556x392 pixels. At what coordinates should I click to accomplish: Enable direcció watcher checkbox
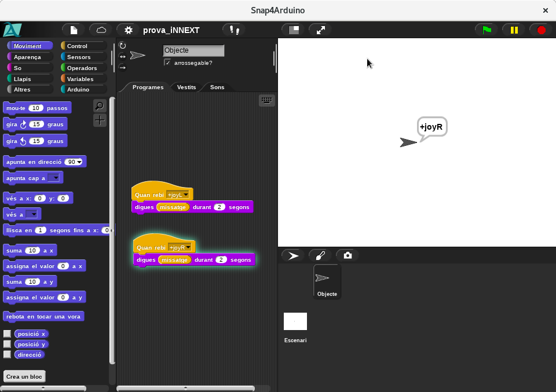pos(7,354)
